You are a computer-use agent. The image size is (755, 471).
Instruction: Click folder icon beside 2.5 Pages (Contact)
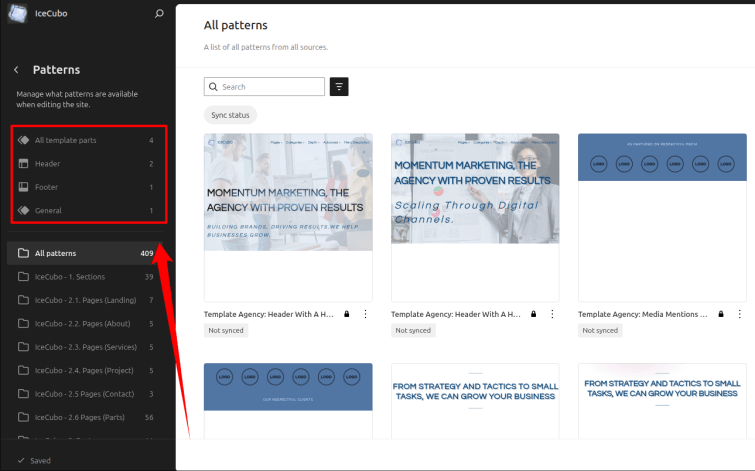pyautogui.click(x=23, y=394)
